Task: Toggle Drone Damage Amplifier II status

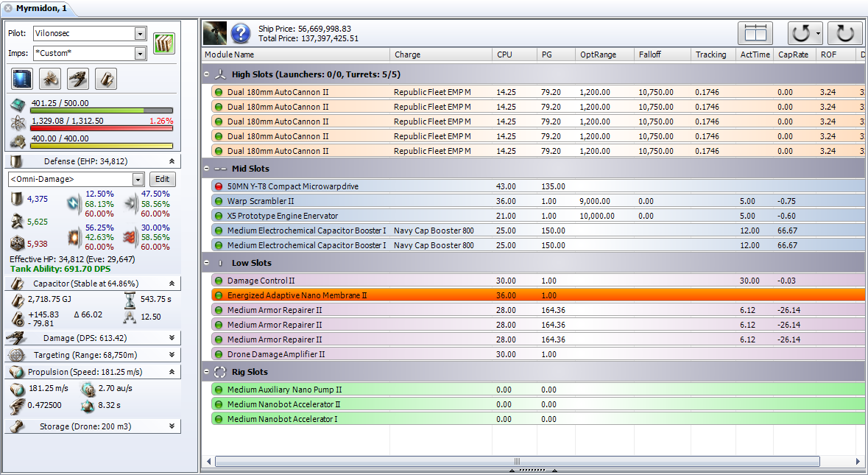Action: coord(219,354)
